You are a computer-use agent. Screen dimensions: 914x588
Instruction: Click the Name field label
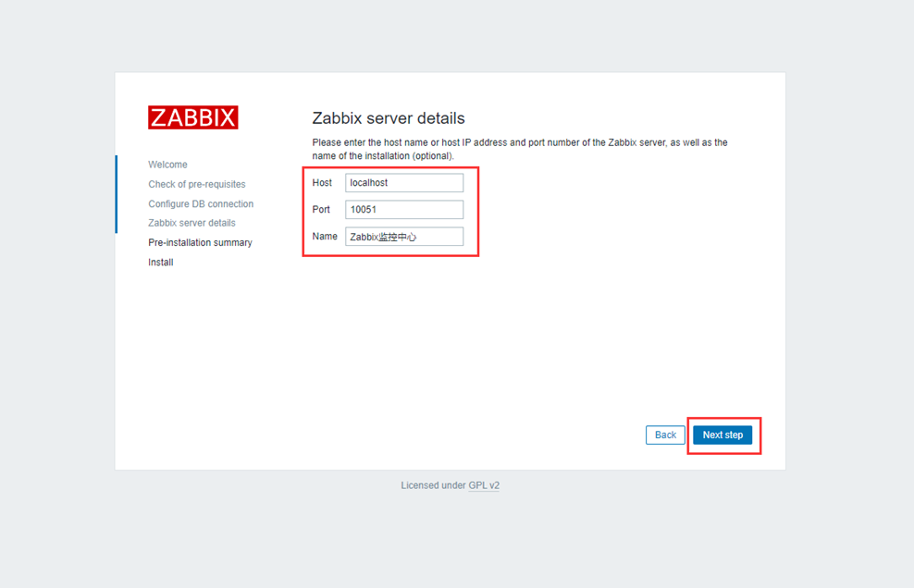pos(325,236)
